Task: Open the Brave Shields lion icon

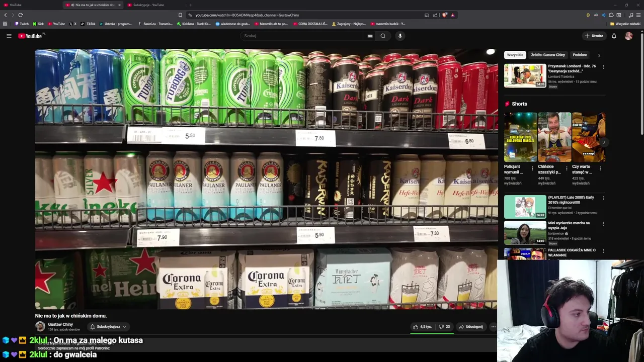Action: pos(444,15)
